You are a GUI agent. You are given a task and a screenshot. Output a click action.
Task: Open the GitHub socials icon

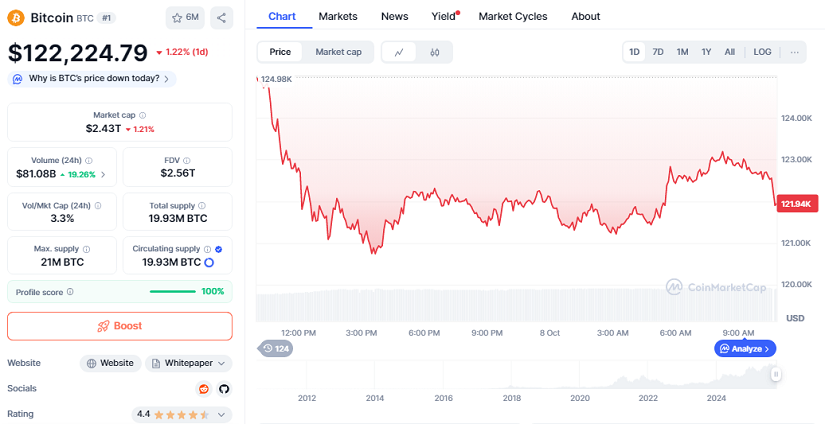(x=224, y=388)
